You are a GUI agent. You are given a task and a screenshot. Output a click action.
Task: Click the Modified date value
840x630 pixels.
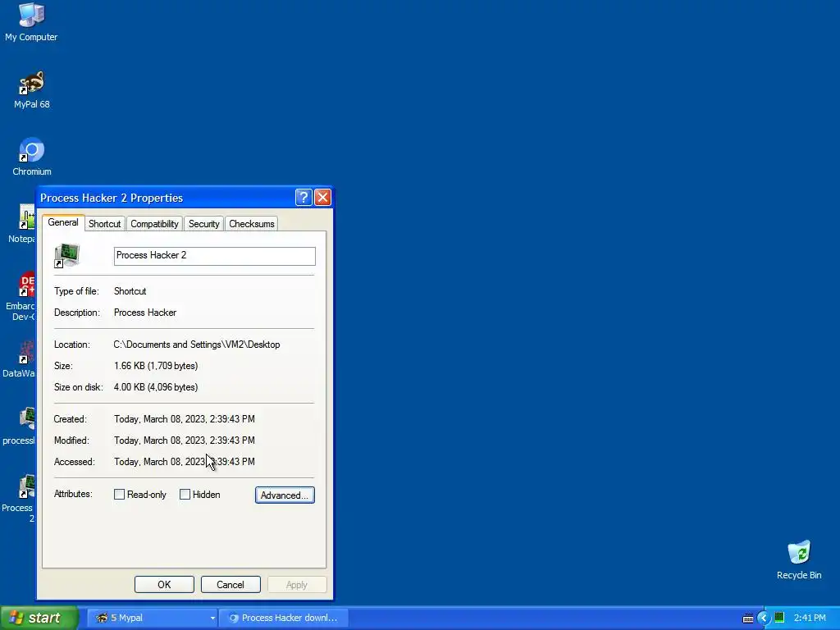click(185, 441)
